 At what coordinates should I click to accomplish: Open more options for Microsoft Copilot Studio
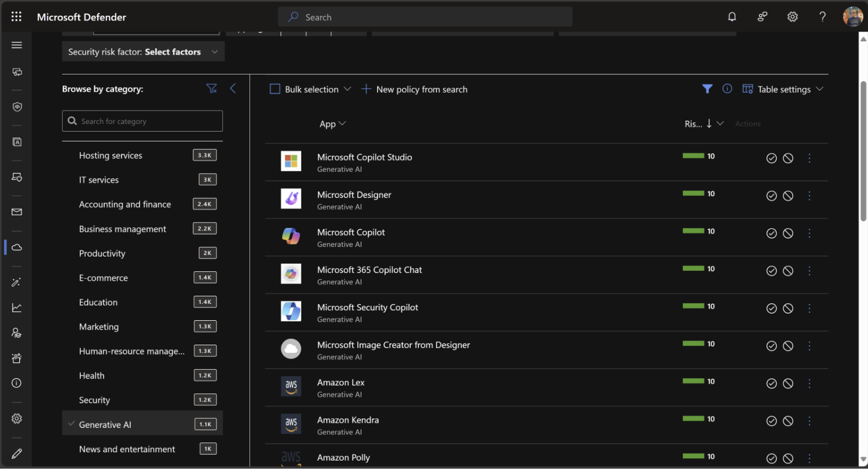(809, 158)
